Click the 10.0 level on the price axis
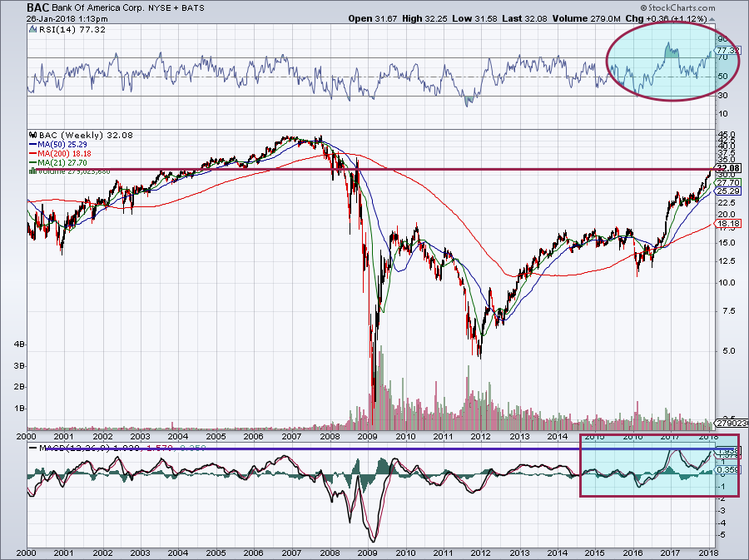 pos(726,282)
